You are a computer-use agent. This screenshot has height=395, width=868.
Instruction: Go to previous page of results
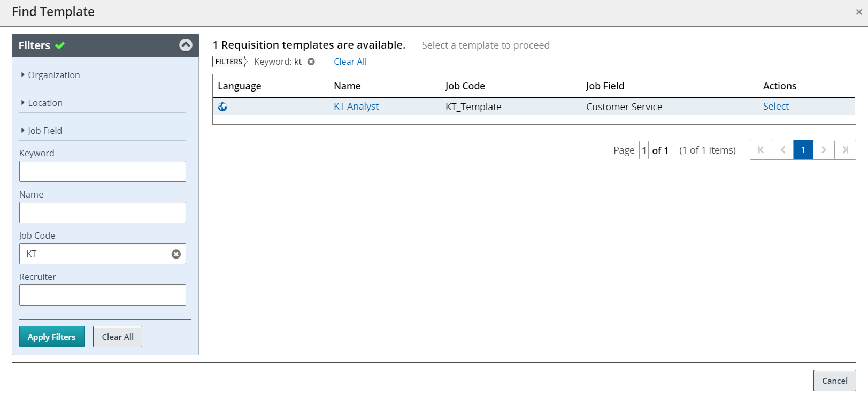tap(782, 150)
